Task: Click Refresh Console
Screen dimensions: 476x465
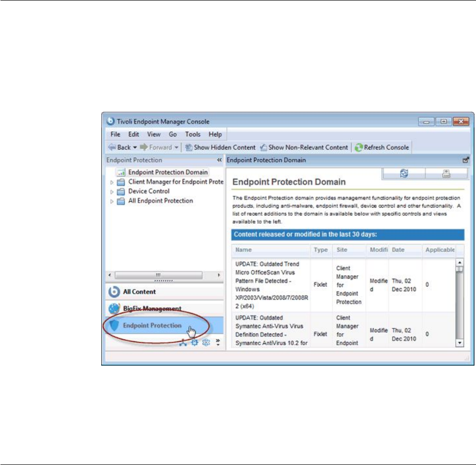Action: click(x=382, y=148)
